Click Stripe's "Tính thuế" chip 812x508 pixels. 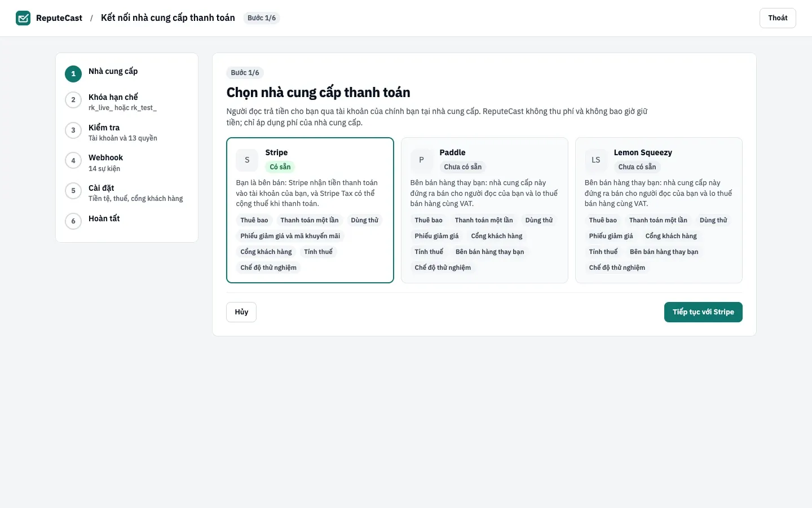pyautogui.click(x=318, y=252)
